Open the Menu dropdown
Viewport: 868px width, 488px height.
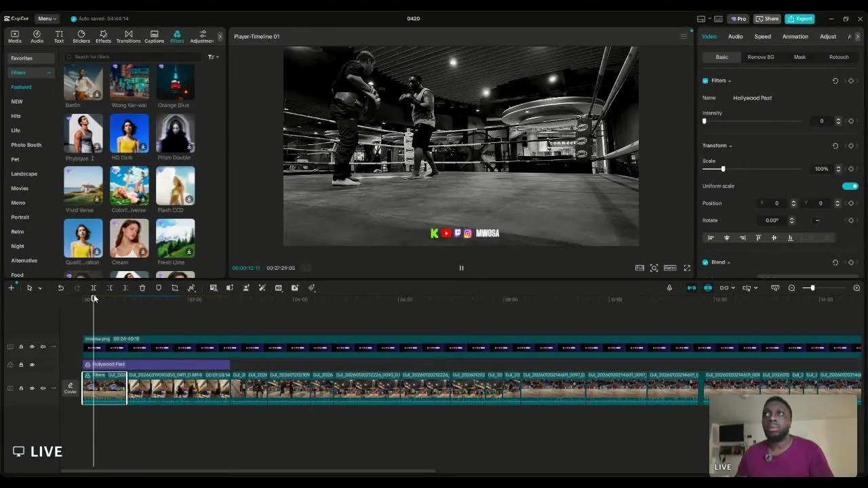pyautogui.click(x=47, y=19)
